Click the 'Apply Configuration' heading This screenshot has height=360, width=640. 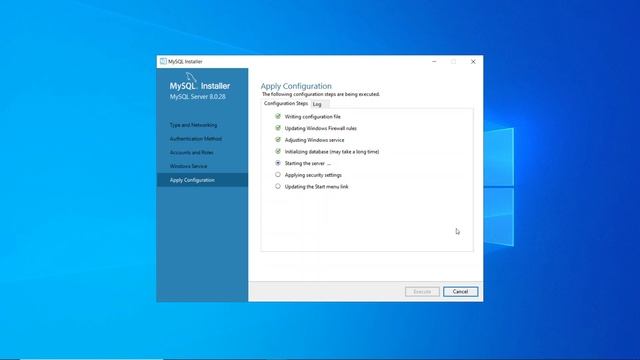[x=296, y=86]
